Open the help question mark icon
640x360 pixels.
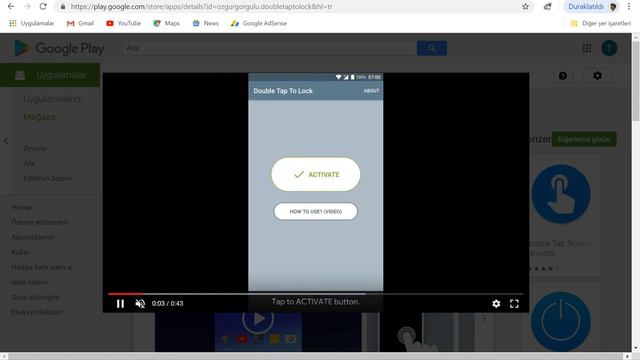[x=563, y=76]
